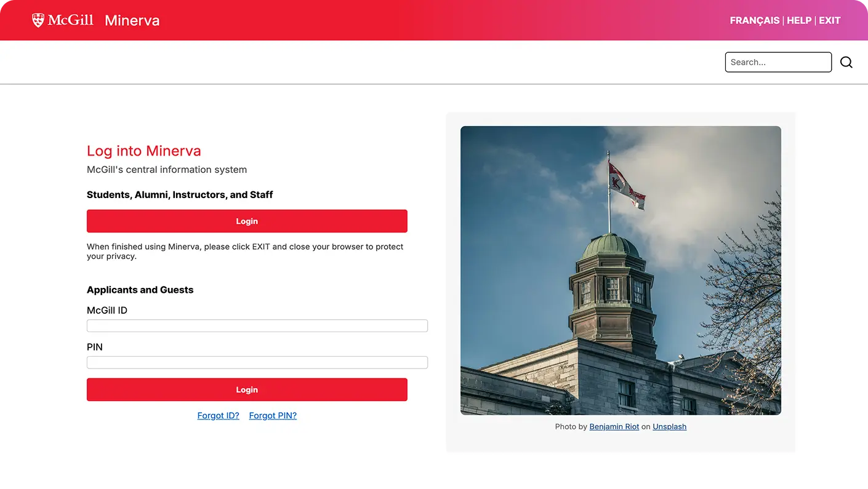868x489 pixels.
Task: Open the Forgot PIN? link
Action: (273, 416)
